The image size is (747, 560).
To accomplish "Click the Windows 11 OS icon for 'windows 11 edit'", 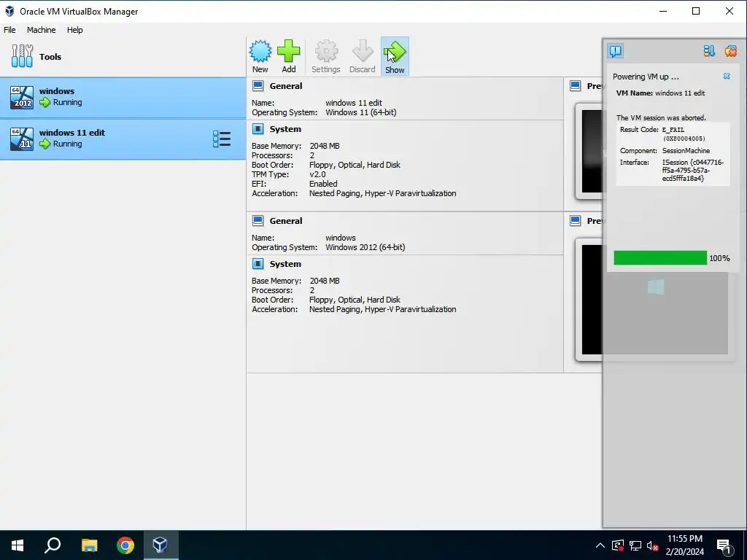I will coord(22,139).
